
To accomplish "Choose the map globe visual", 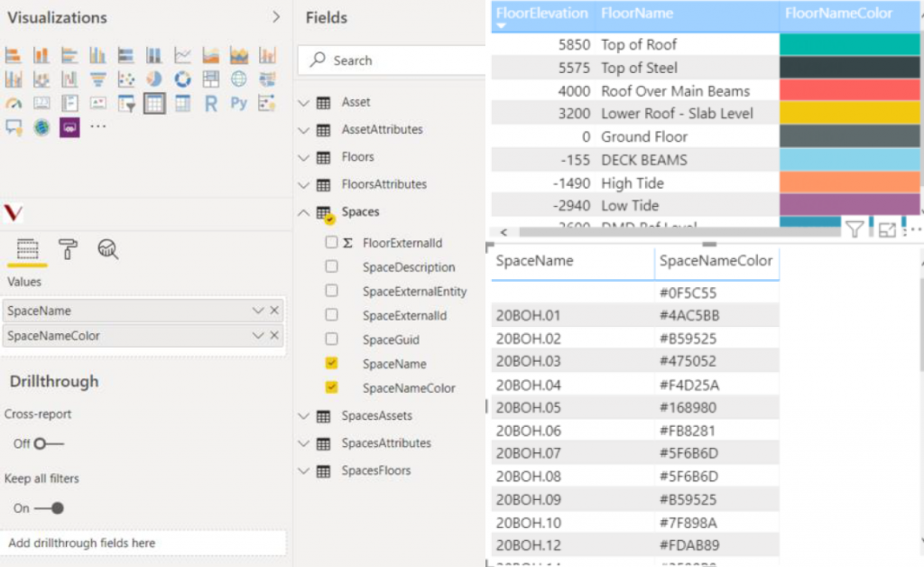I will click(238, 79).
